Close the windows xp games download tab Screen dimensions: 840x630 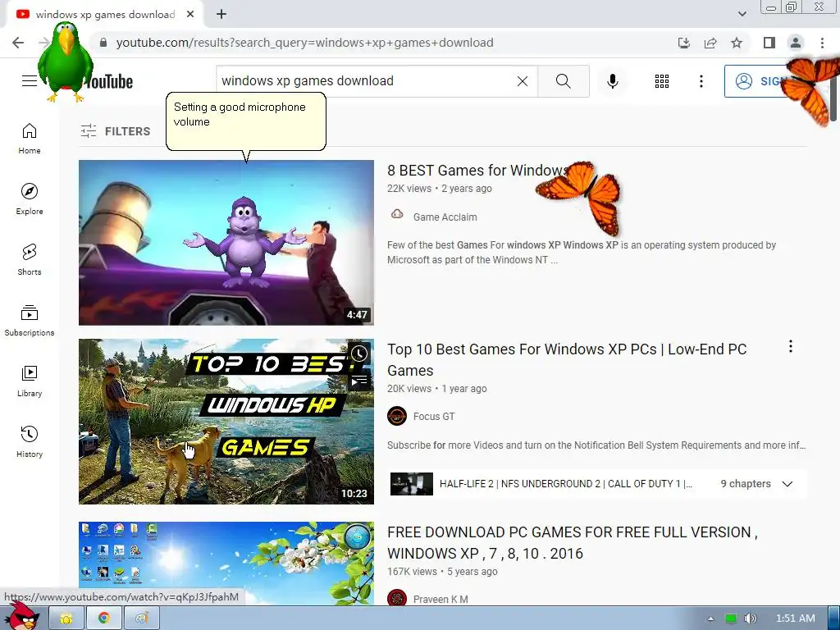(x=190, y=15)
